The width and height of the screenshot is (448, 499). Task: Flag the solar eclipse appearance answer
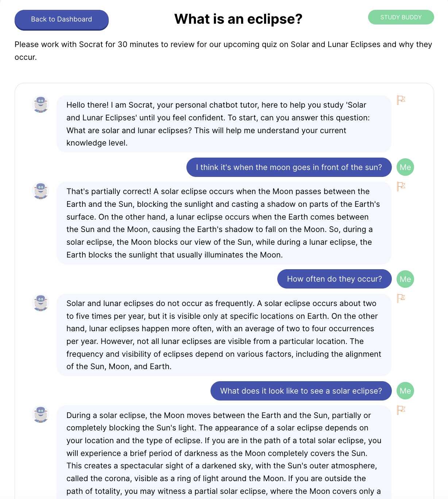(x=401, y=410)
